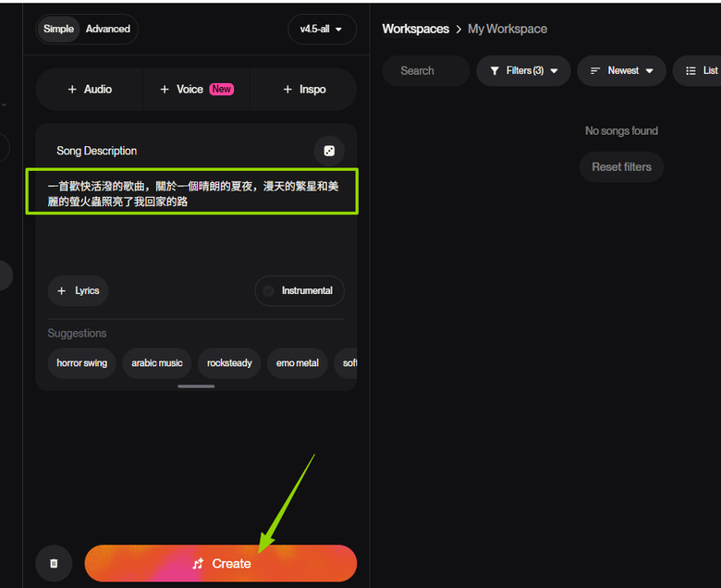This screenshot has height=588, width=721.
Task: Click Reset filters
Action: [621, 167]
